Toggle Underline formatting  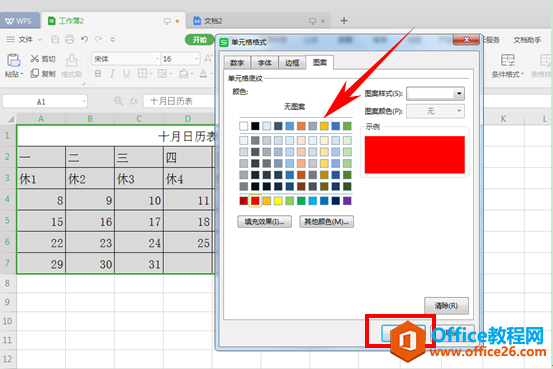[x=127, y=74]
